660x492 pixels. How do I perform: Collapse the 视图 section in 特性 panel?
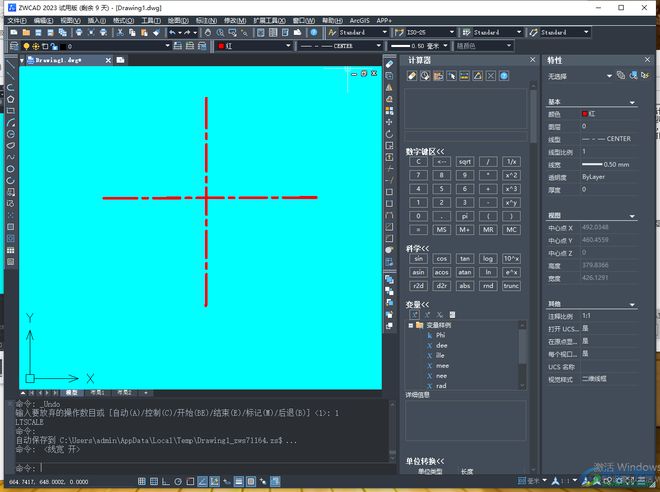pos(632,216)
